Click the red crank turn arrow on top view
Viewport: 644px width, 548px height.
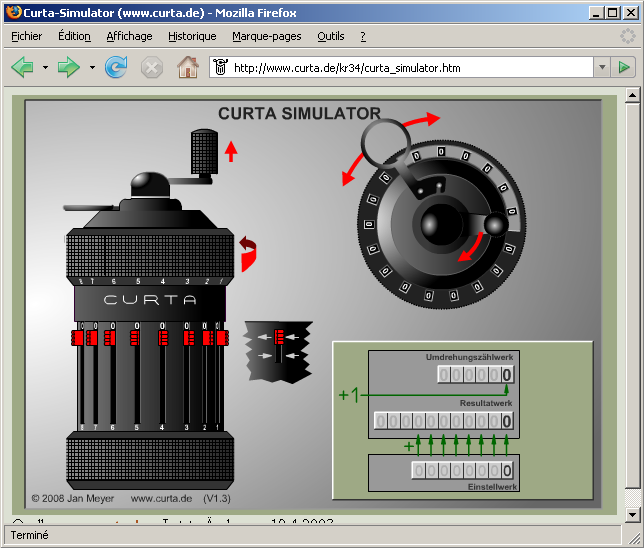pyautogui.click(x=471, y=247)
